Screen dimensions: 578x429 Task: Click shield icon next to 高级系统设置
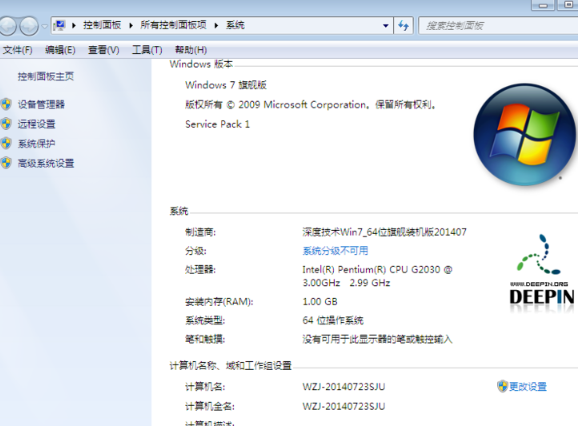coord(6,163)
